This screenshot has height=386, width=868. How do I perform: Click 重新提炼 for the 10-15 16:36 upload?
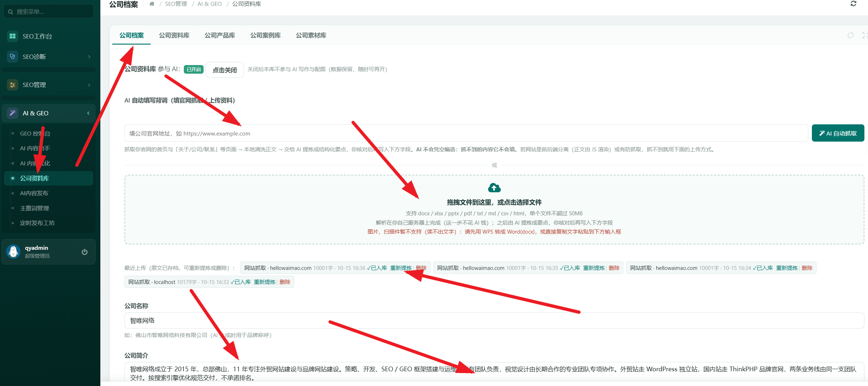click(x=401, y=268)
